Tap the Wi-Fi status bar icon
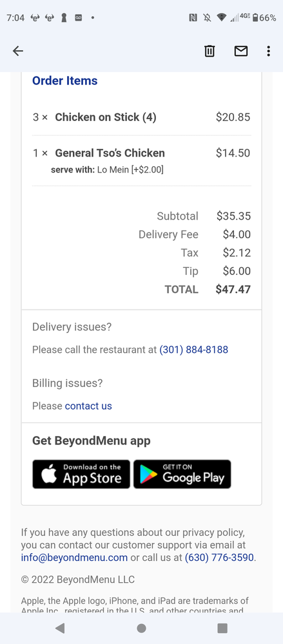Image resolution: width=283 pixels, height=644 pixels. coord(221,17)
